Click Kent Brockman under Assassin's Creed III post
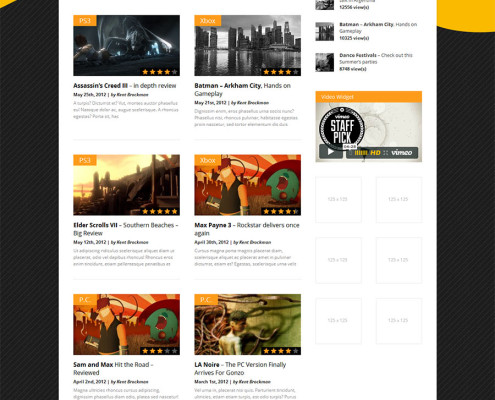Image resolution: width=495 pixels, height=400 pixels. 132,95
